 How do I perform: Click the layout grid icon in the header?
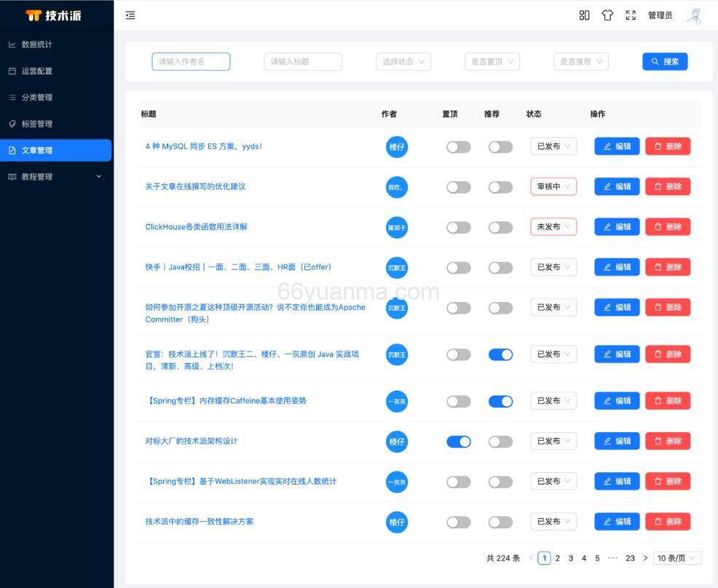click(584, 15)
